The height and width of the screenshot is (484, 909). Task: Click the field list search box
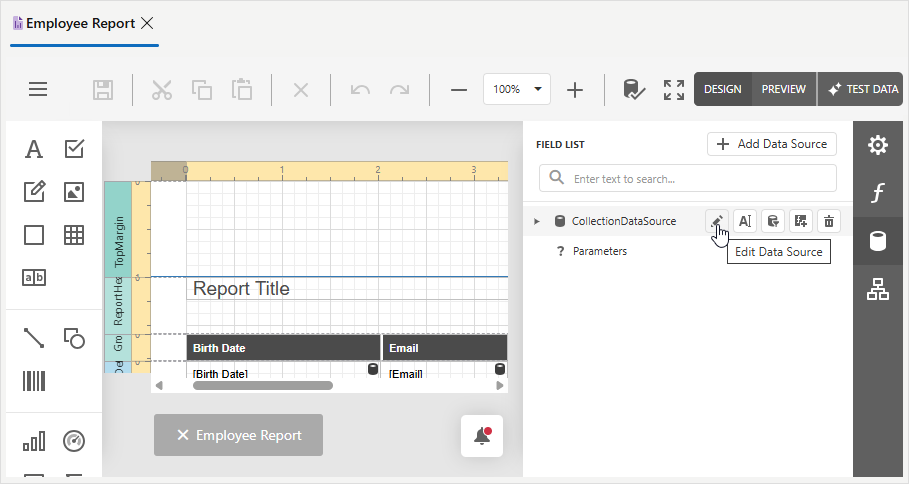point(688,179)
